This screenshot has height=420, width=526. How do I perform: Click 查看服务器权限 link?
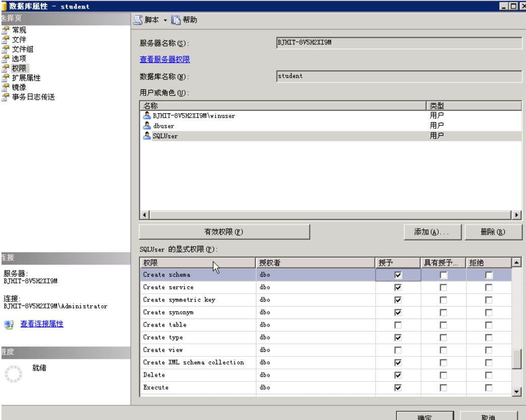[165, 60]
